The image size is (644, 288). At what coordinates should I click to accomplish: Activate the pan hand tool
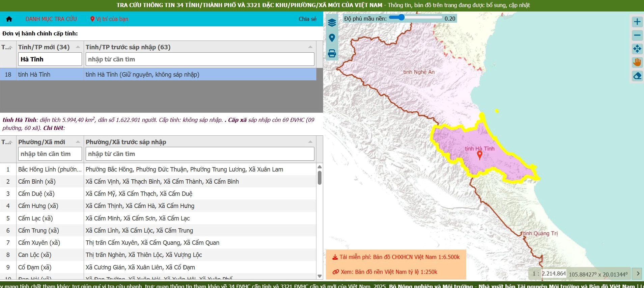click(637, 62)
